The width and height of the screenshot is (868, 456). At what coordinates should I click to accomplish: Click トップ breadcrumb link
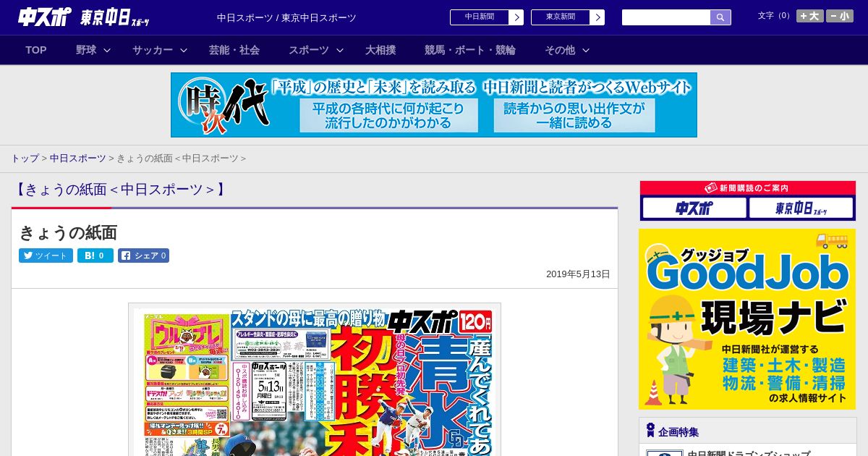(25, 158)
